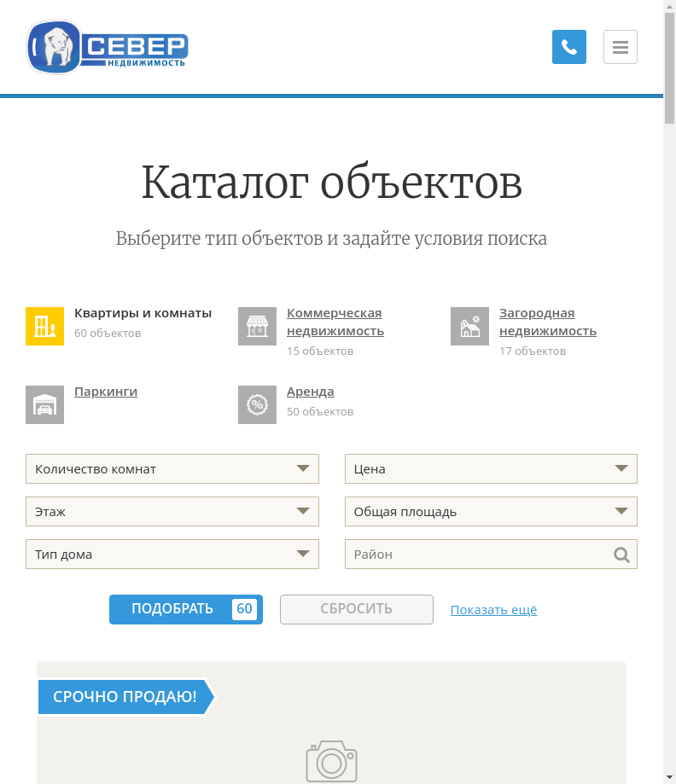
Task: Click the Каталог объектов heading
Action: click(x=331, y=183)
